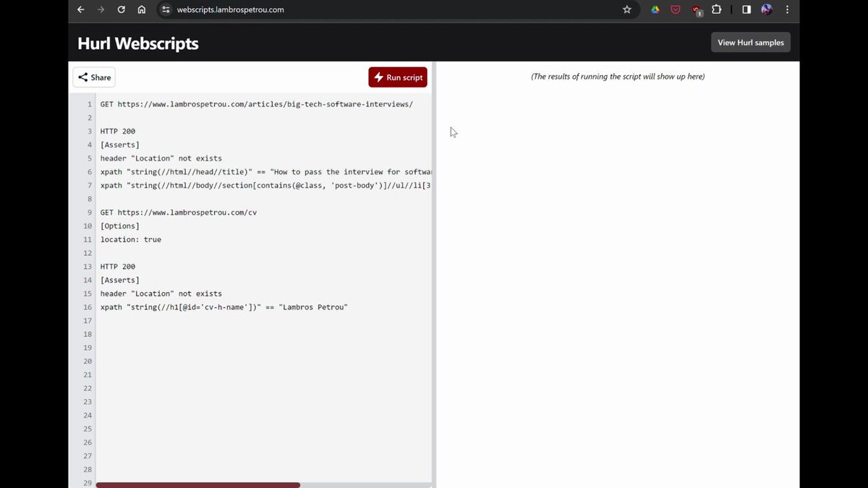Click line number 1 in gutter
Viewport: 868px width, 488px height.
coord(90,104)
